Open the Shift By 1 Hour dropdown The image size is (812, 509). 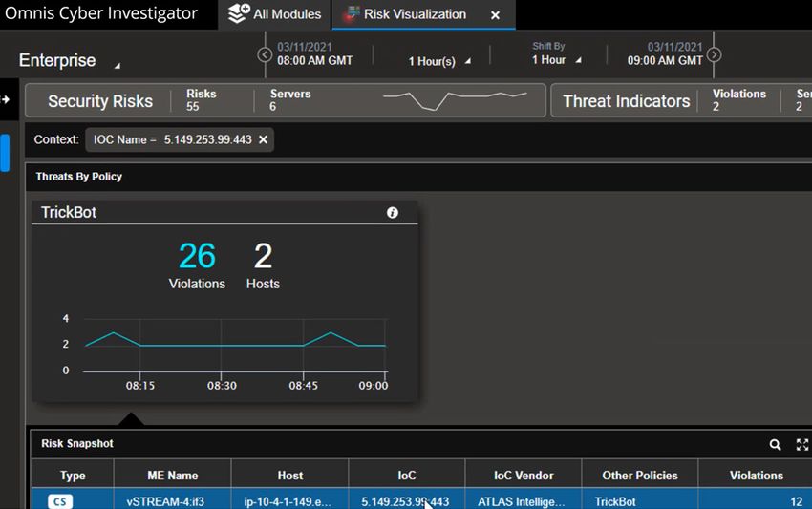point(556,59)
